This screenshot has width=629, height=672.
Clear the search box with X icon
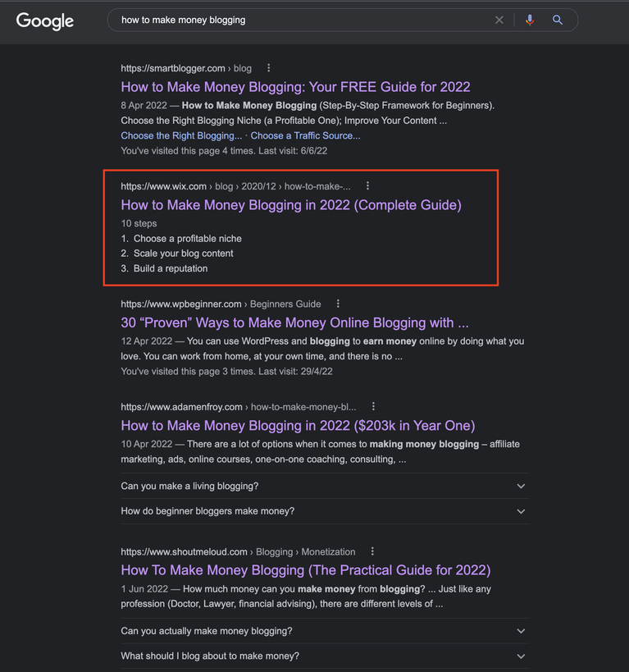click(x=499, y=20)
